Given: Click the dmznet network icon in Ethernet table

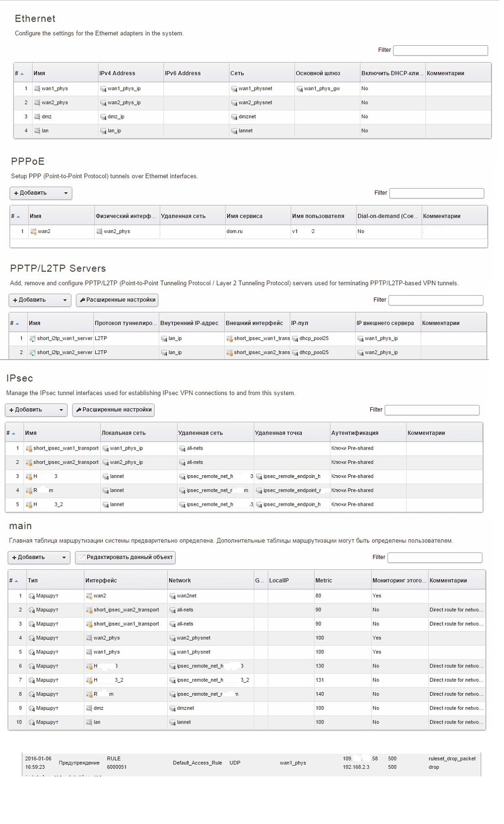Looking at the screenshot, I should pyautogui.click(x=234, y=117).
